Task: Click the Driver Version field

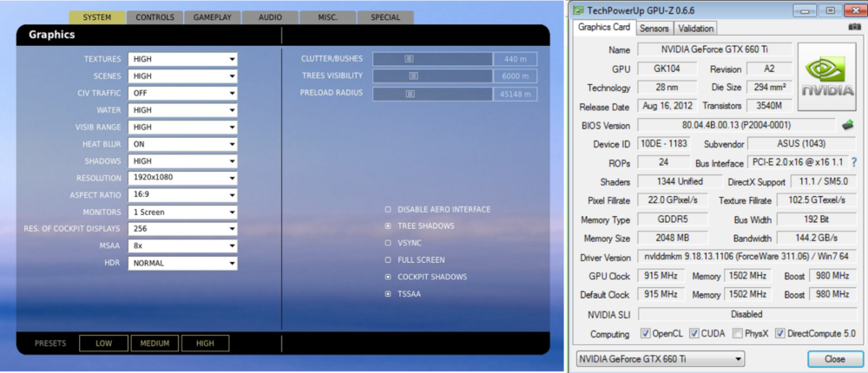Action: pos(746,258)
